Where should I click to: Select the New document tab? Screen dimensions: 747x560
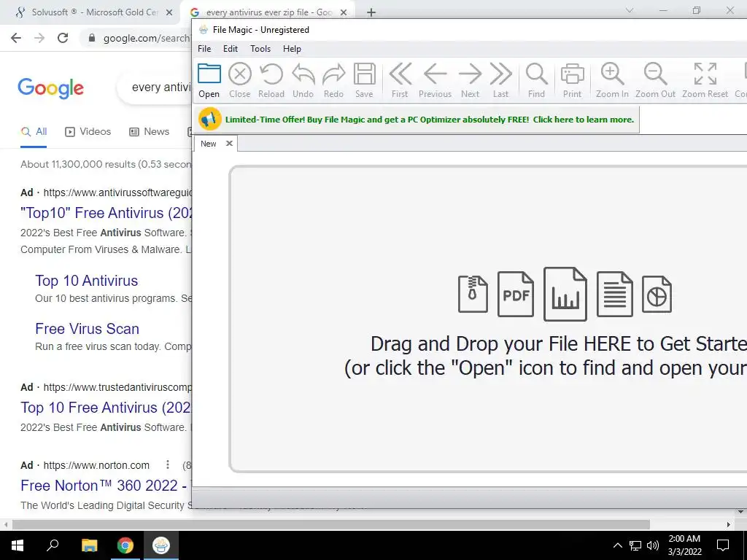(x=208, y=144)
